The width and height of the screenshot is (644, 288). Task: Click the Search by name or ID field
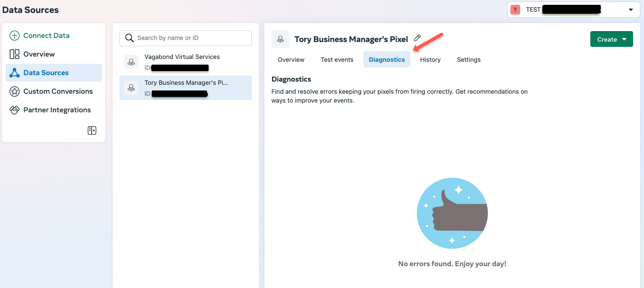pos(186,38)
